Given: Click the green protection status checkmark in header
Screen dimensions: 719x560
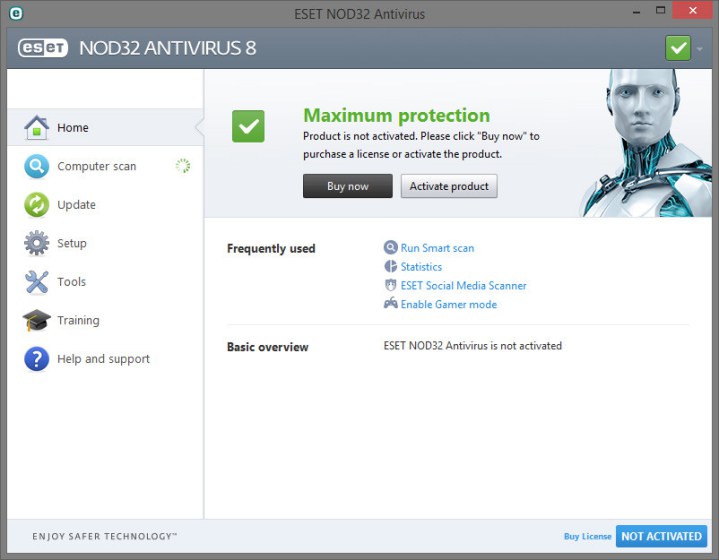Looking at the screenshot, I should [x=678, y=47].
